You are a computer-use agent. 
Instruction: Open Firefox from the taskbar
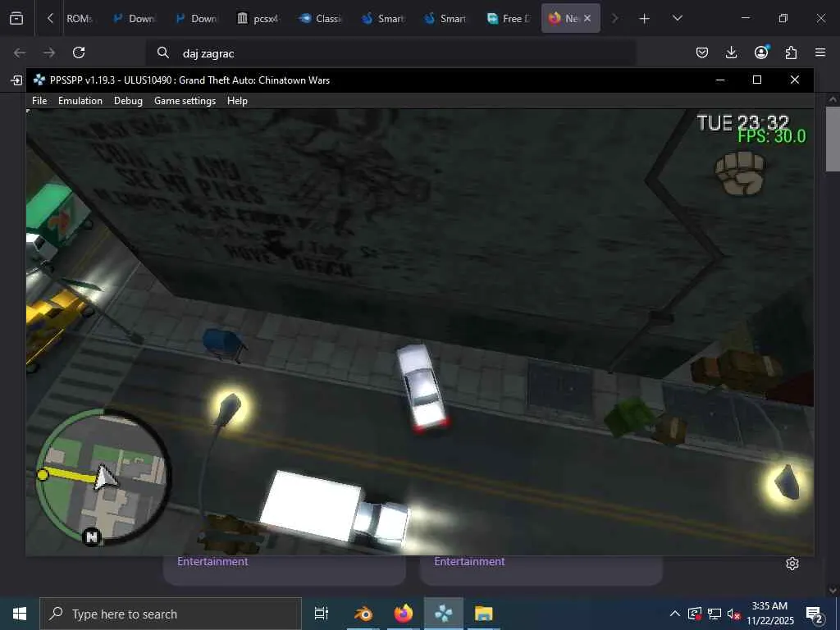click(404, 614)
